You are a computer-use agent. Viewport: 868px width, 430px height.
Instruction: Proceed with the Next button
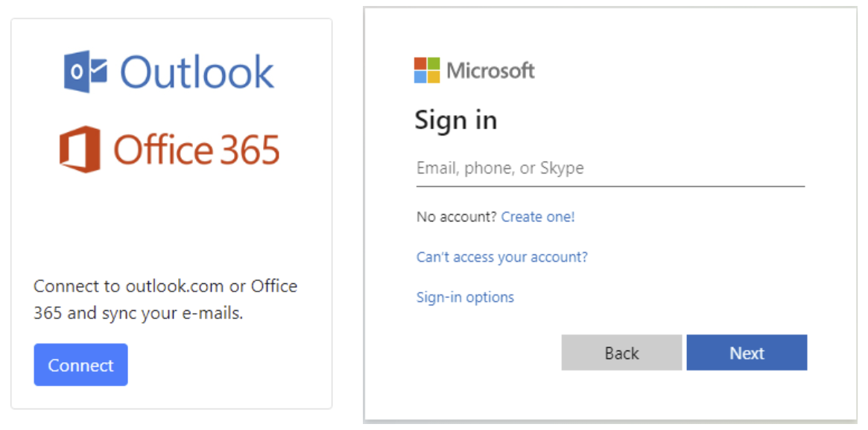tap(747, 352)
